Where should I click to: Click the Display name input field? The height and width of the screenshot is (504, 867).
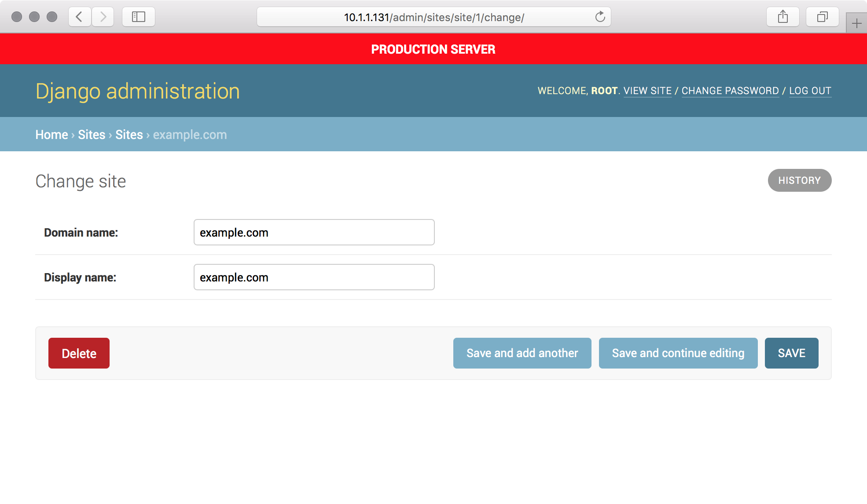(314, 277)
